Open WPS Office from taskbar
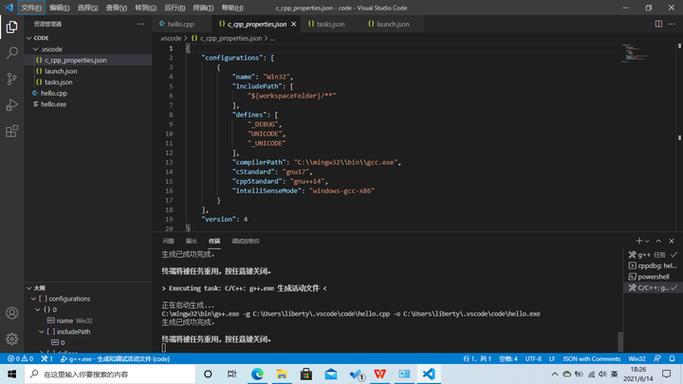The image size is (683, 384). (x=380, y=374)
